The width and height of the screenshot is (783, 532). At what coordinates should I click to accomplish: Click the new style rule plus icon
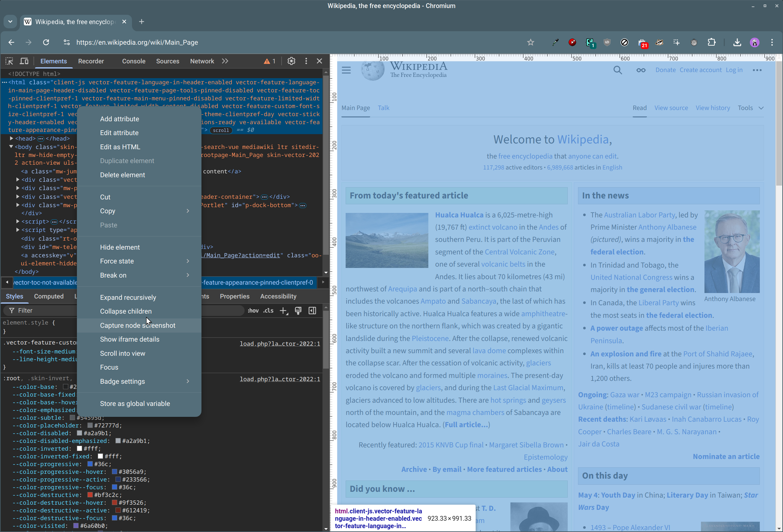click(283, 310)
